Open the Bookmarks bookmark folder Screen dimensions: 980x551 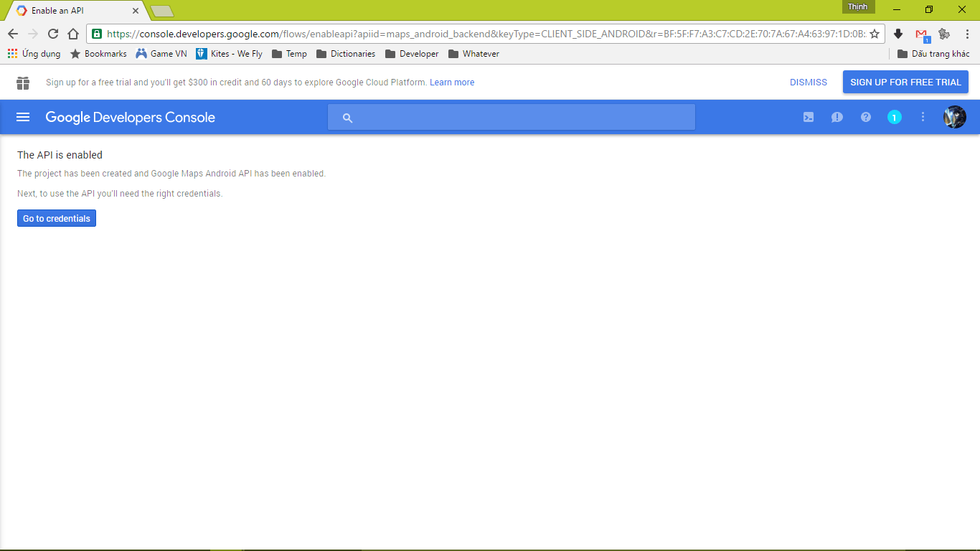pos(98,54)
